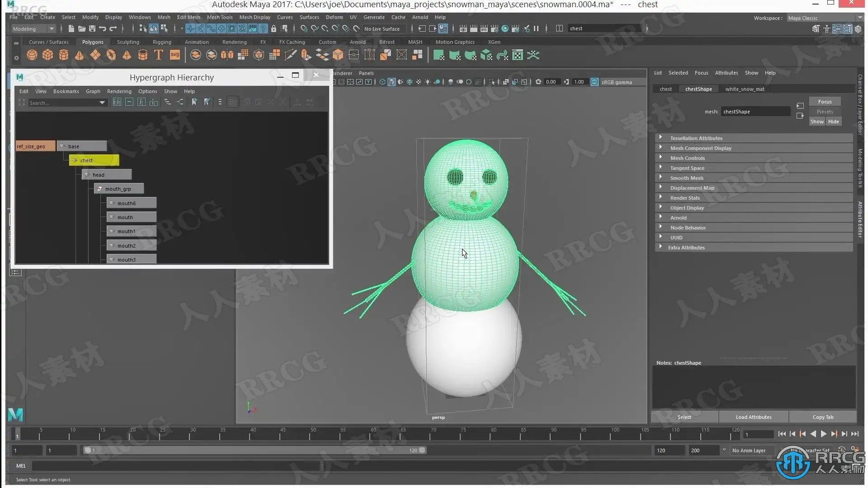The image size is (868, 488).
Task: Toggle snap to grids icon
Action: pyautogui.click(x=304, y=28)
